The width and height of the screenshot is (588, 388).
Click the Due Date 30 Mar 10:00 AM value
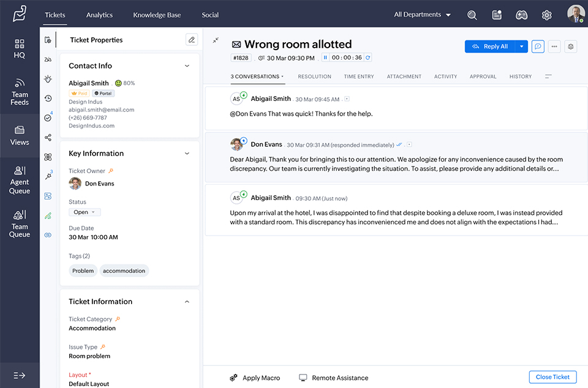point(93,237)
